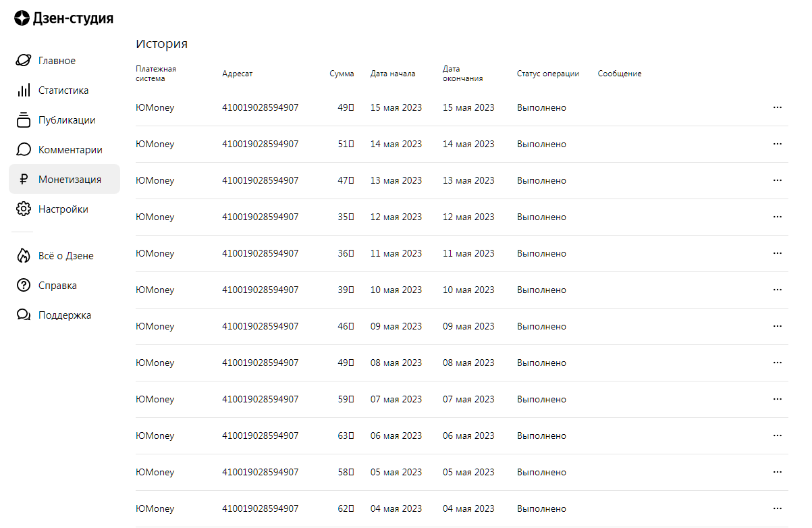Open more options for 15 мая 2023 payment

[x=777, y=107]
